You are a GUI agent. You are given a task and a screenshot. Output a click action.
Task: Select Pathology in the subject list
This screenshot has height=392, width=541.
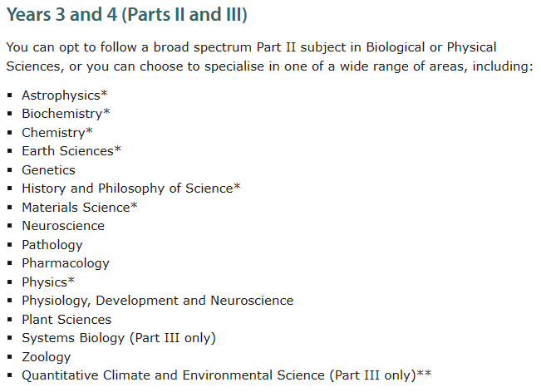point(52,245)
